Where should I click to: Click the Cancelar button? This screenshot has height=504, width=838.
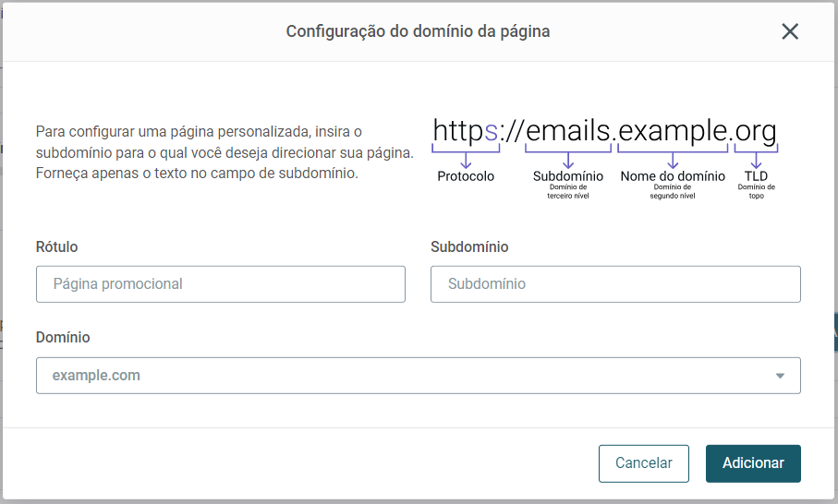(x=643, y=462)
